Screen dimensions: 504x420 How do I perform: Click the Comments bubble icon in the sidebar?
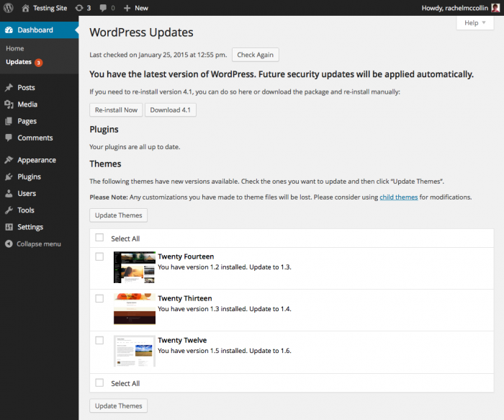coord(9,138)
